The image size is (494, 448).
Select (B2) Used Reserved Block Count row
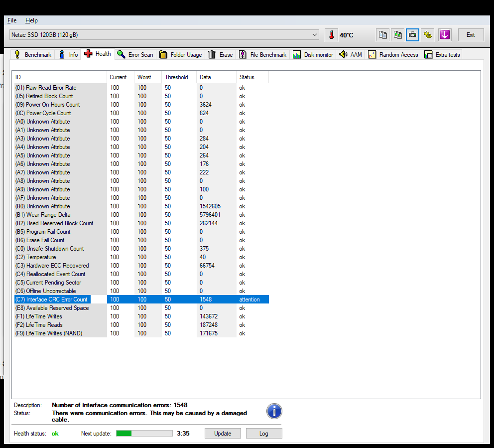tap(141, 223)
